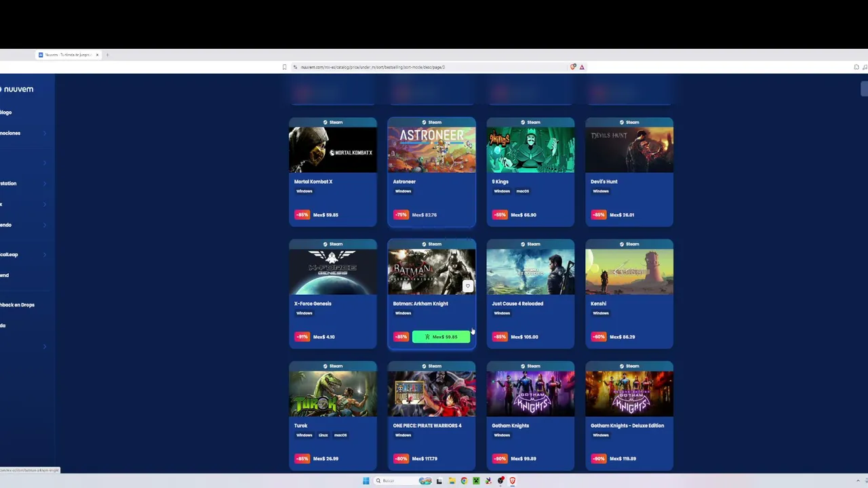Click the Mex$ 105.00 Just Cause 4 price
The image size is (868, 488).
524,337
